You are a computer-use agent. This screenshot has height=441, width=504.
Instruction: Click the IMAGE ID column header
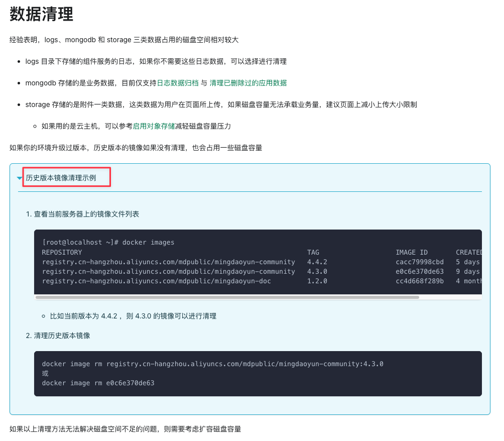tap(411, 252)
